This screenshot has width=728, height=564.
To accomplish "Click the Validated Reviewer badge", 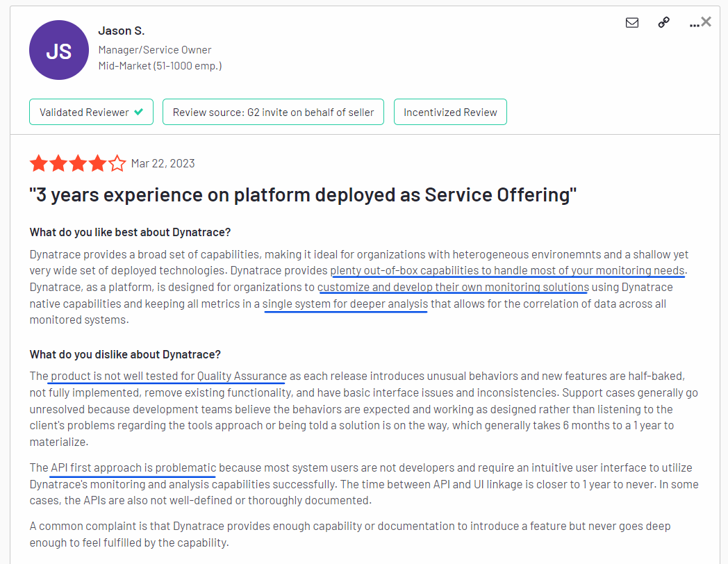I will point(92,112).
